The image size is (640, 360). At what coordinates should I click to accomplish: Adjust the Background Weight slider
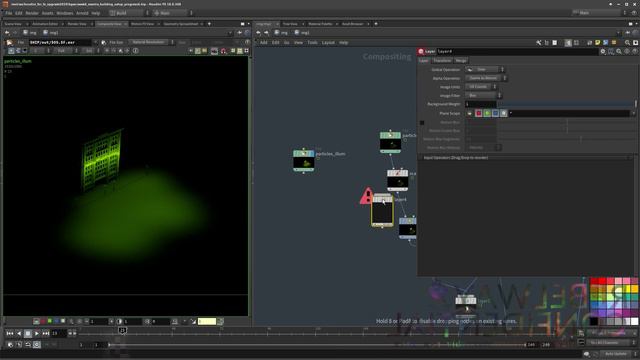click(x=567, y=104)
